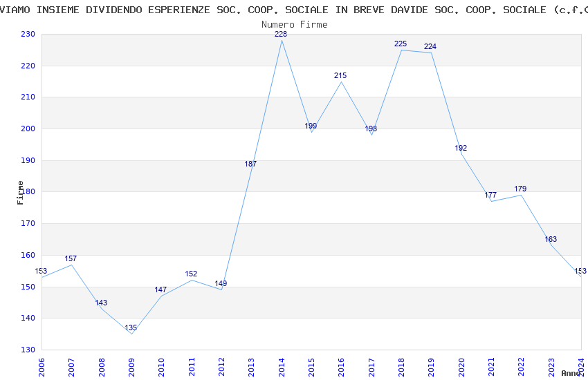Screen dimensions: 588x380
Task: Click the 198 data label at 2017
Action: click(x=371, y=129)
